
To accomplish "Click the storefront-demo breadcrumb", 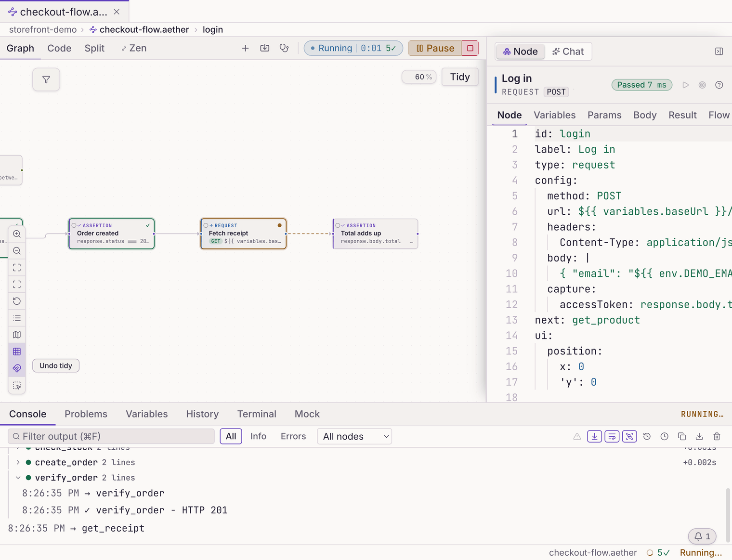I will click(43, 29).
